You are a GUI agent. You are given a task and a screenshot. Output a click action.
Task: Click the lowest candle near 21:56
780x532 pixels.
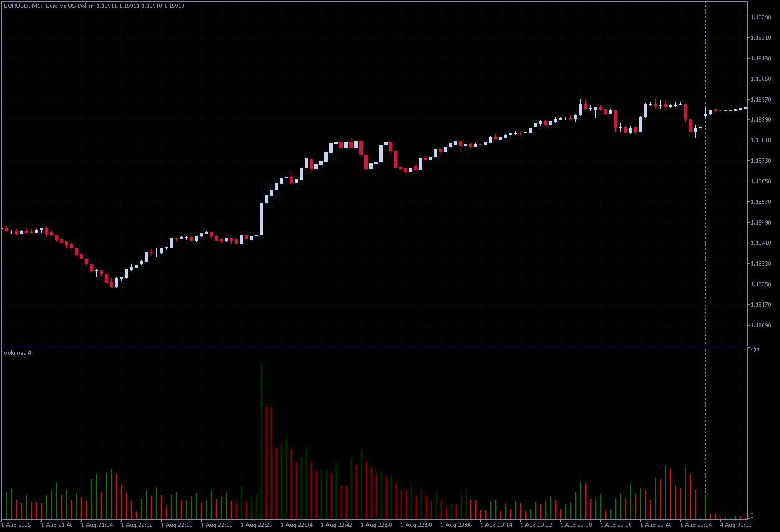(x=115, y=283)
